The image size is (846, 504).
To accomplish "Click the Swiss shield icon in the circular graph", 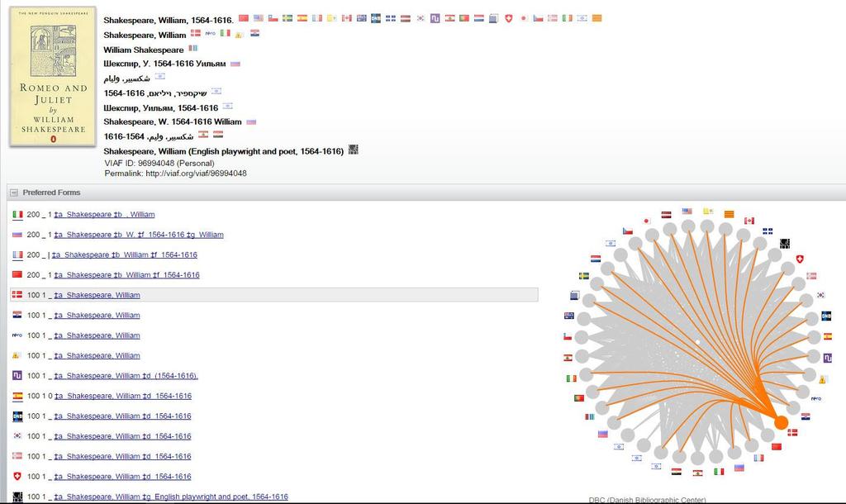I will point(800,259).
